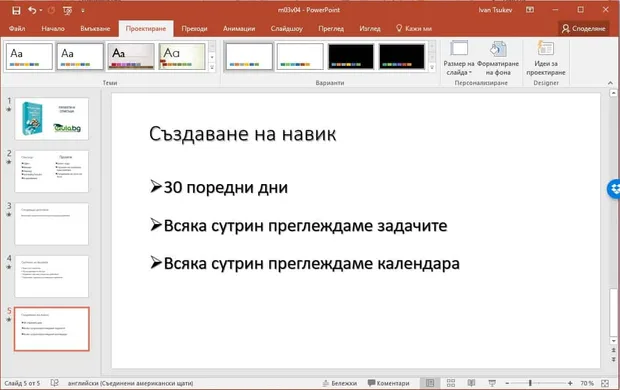This screenshot has width=620, height=390.
Task: Switch to the Преглед tab
Action: 331,28
